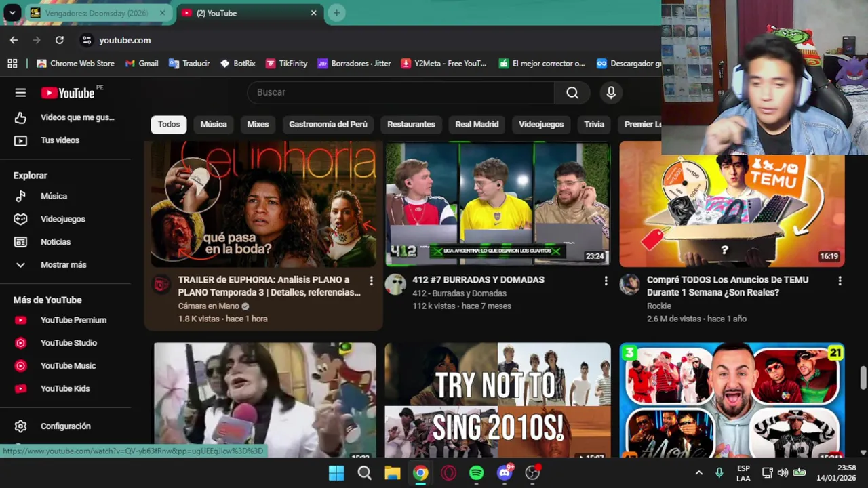Play the Try Not To Sing 2010s thumbnail

click(498, 401)
